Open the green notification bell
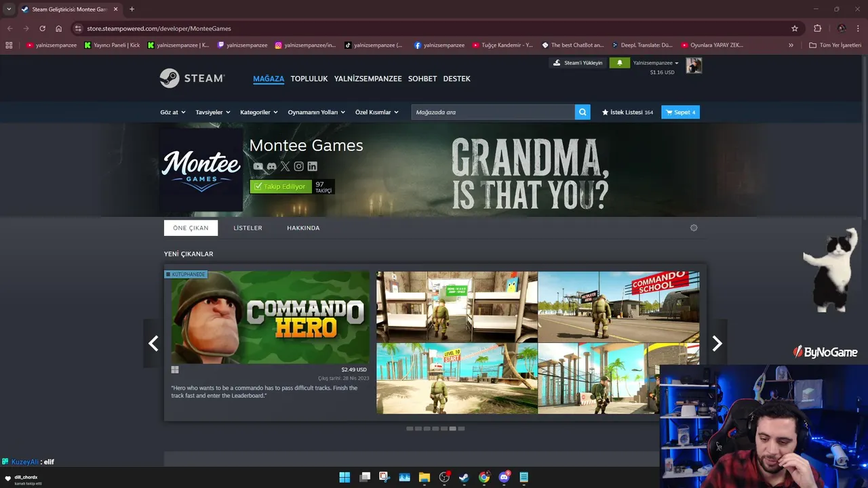 [x=619, y=63]
